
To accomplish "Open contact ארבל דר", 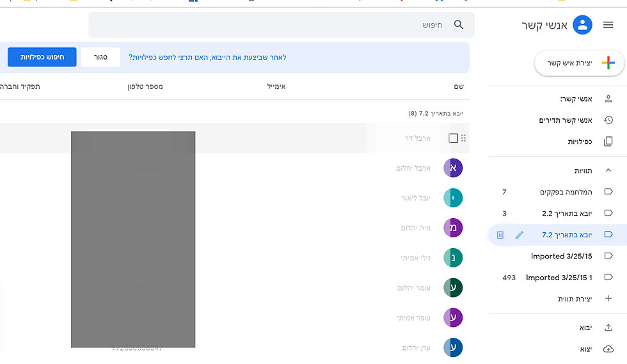I will click(417, 138).
